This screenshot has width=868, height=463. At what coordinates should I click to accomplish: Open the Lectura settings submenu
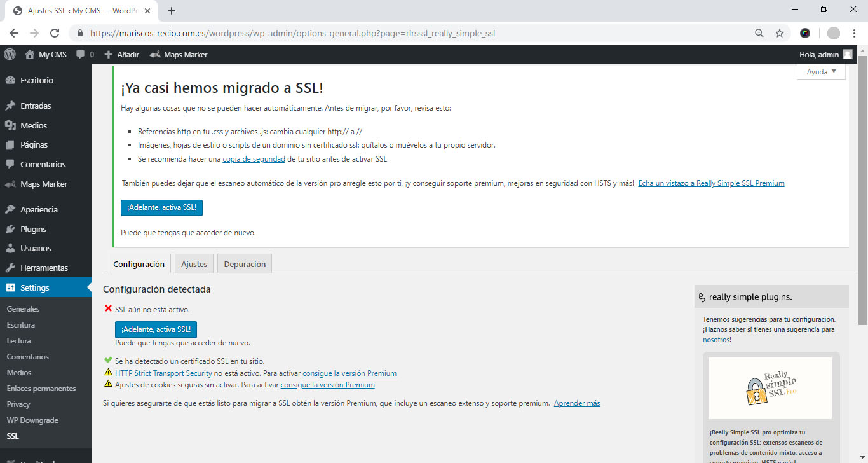19,341
